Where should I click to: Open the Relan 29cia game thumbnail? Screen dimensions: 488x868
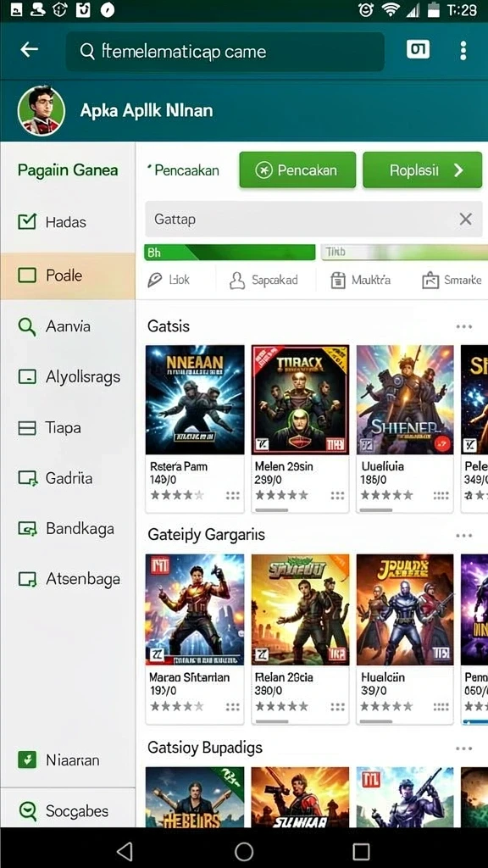(301, 609)
